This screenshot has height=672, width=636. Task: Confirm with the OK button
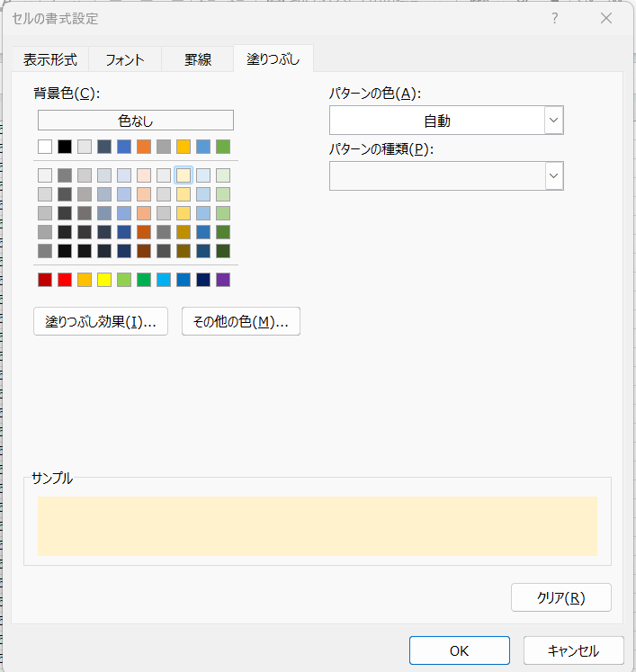pos(459,650)
